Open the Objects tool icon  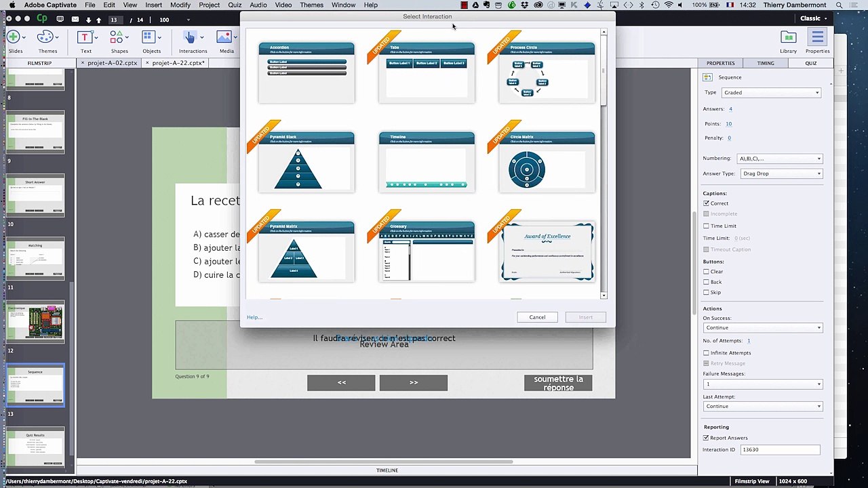point(150,37)
